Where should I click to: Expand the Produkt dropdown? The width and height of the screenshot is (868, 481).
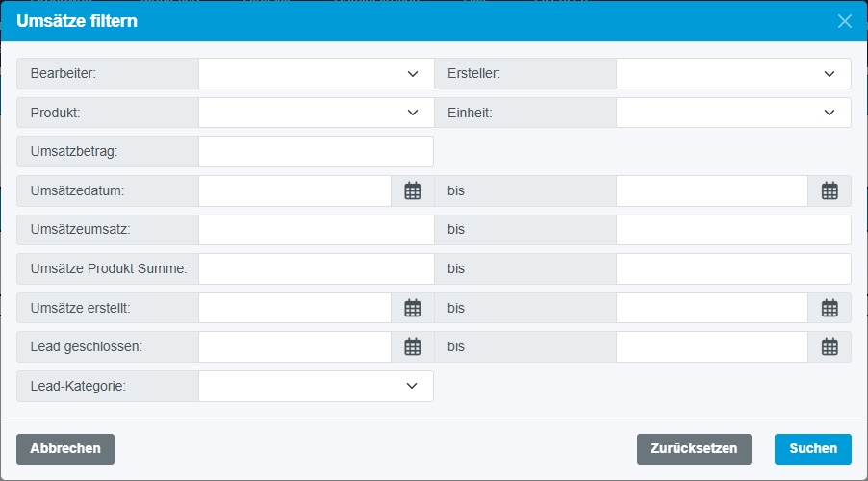317,113
